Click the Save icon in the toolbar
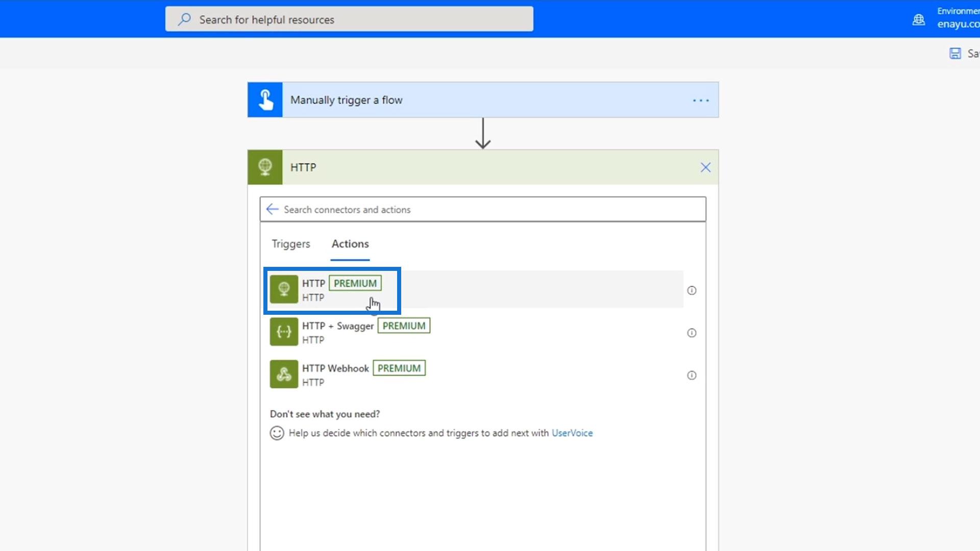This screenshot has width=980, height=551. [955, 54]
